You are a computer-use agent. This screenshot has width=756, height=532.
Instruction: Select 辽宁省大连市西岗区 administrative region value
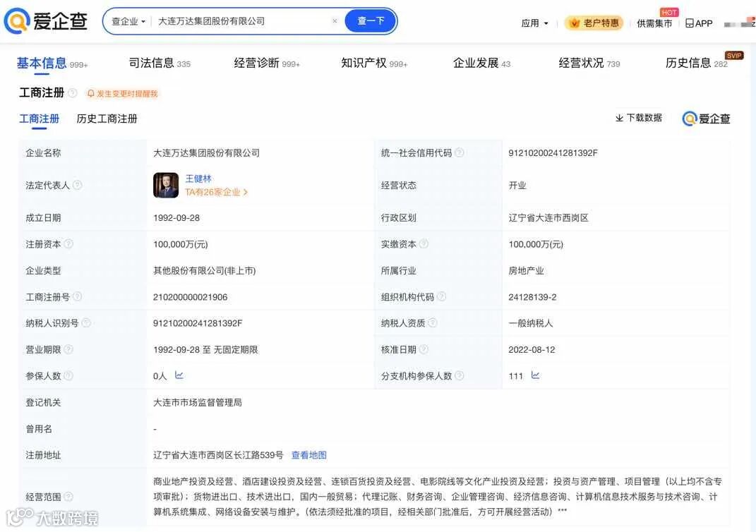pyautogui.click(x=548, y=218)
